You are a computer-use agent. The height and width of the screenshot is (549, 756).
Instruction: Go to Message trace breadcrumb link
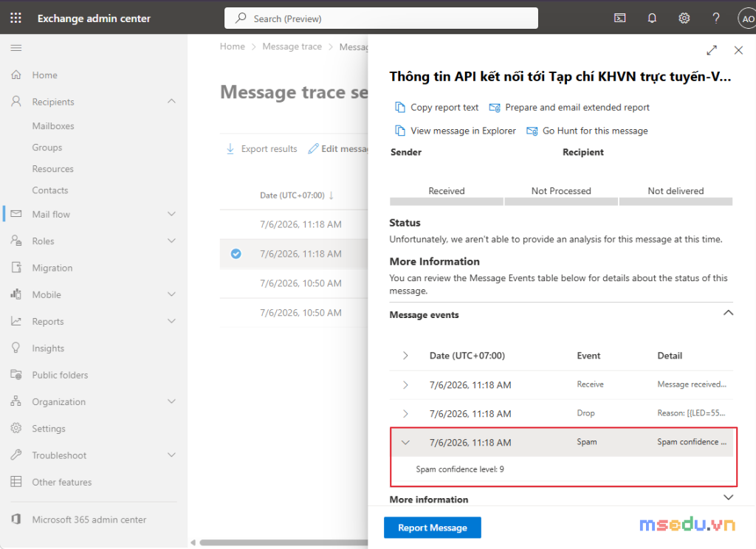292,46
